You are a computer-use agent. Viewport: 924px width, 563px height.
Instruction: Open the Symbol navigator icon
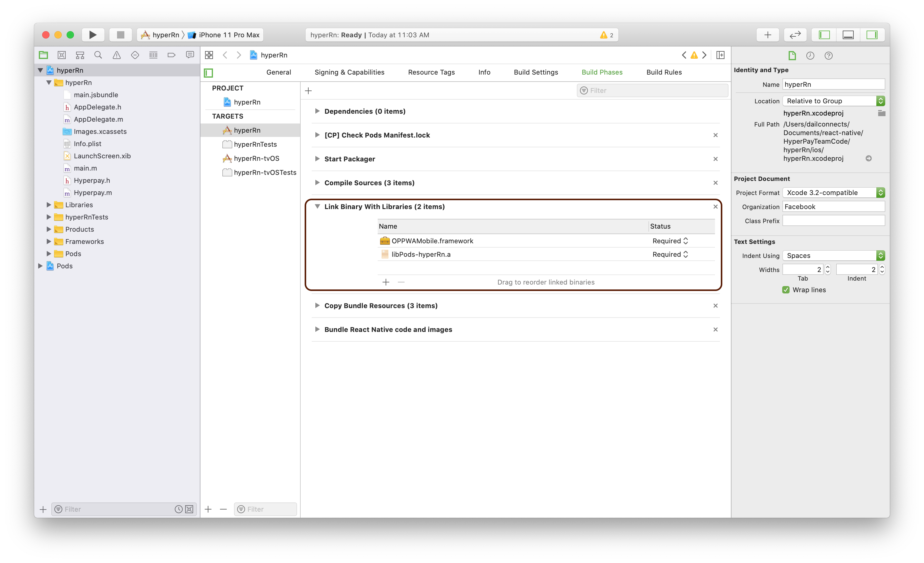[80, 55]
